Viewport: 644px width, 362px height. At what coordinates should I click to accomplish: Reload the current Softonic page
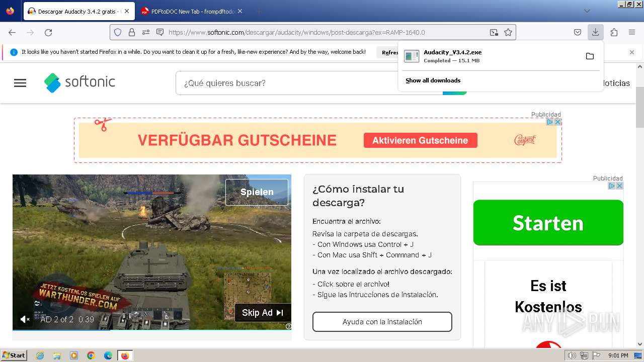[48, 32]
